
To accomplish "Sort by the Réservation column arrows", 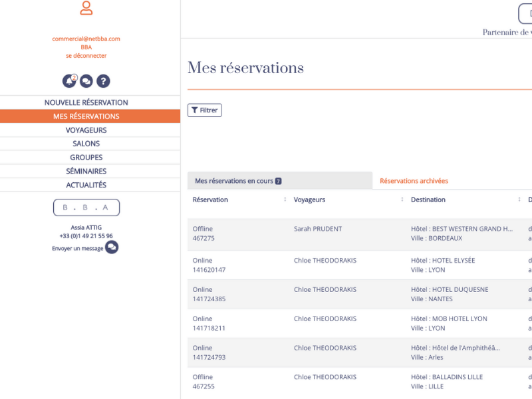I will point(285,199).
